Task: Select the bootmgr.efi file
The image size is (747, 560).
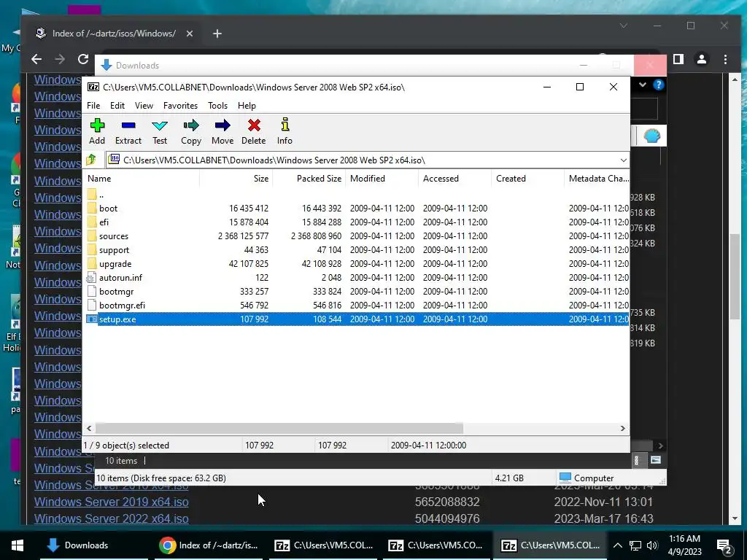Action: pos(356,306)
